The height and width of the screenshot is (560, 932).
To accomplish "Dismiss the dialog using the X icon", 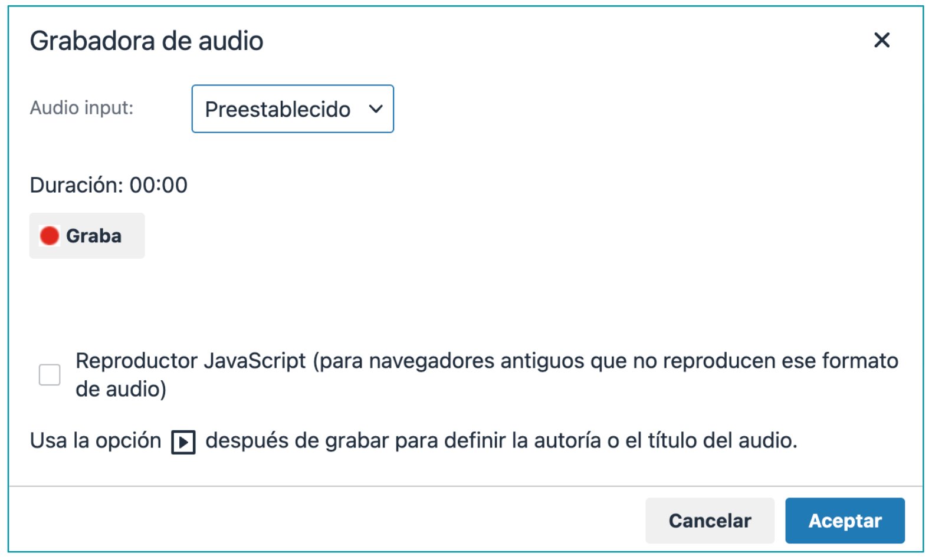I will click(881, 40).
